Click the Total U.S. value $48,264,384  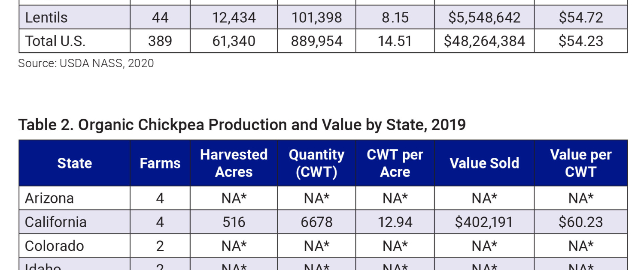click(484, 41)
